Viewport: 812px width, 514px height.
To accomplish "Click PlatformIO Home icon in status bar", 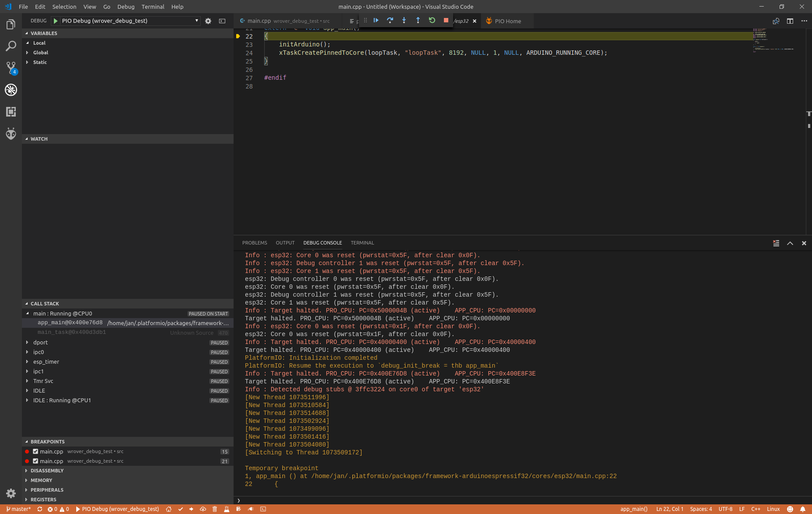I will [x=169, y=509].
